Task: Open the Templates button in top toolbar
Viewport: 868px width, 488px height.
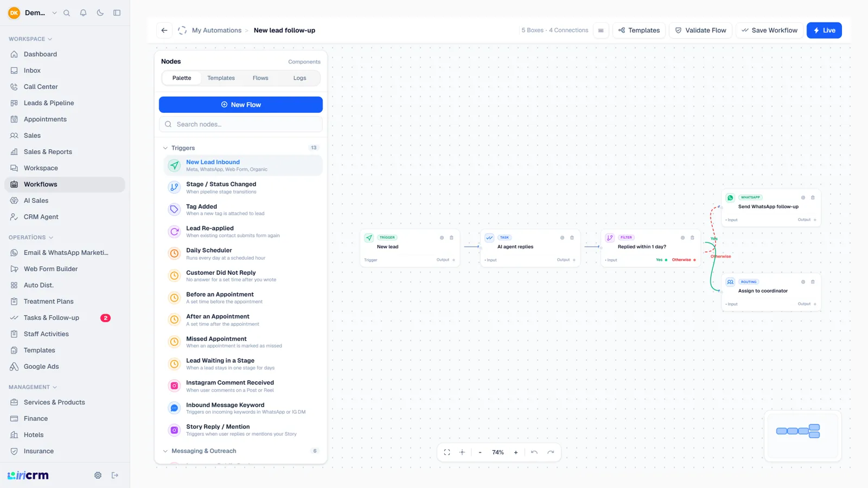Action: coord(639,30)
